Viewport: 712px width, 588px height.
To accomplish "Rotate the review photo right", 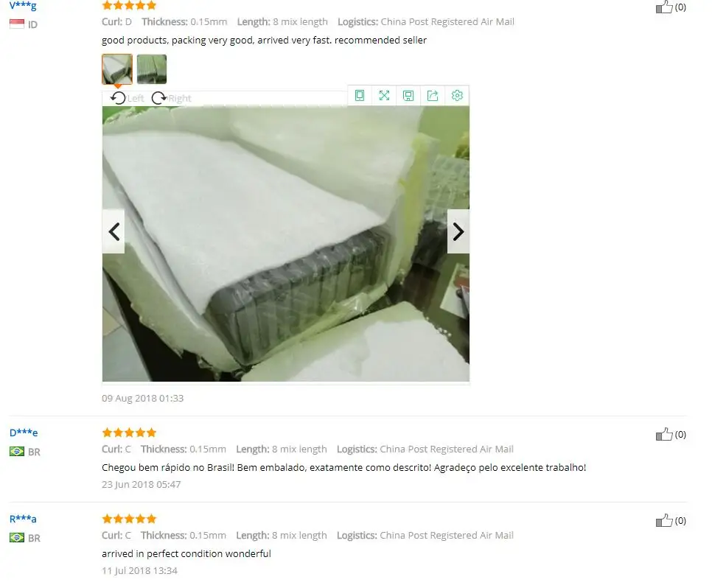I will pyautogui.click(x=171, y=98).
